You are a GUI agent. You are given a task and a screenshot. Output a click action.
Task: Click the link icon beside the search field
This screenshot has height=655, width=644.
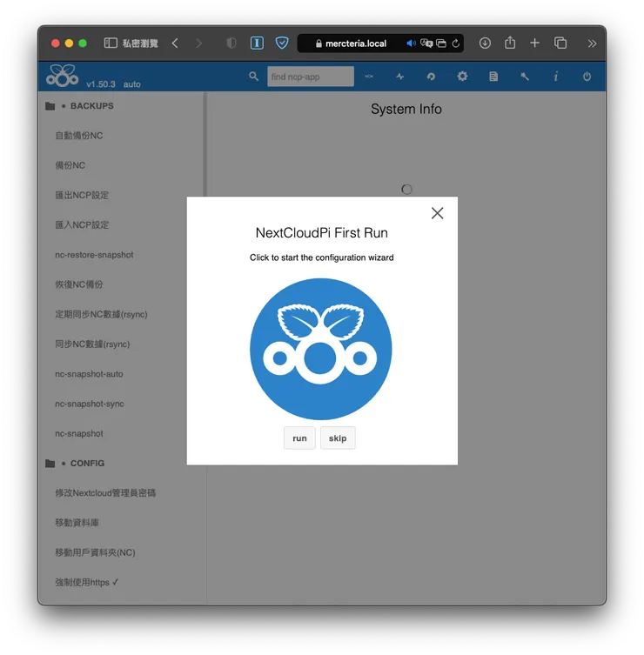(x=369, y=77)
